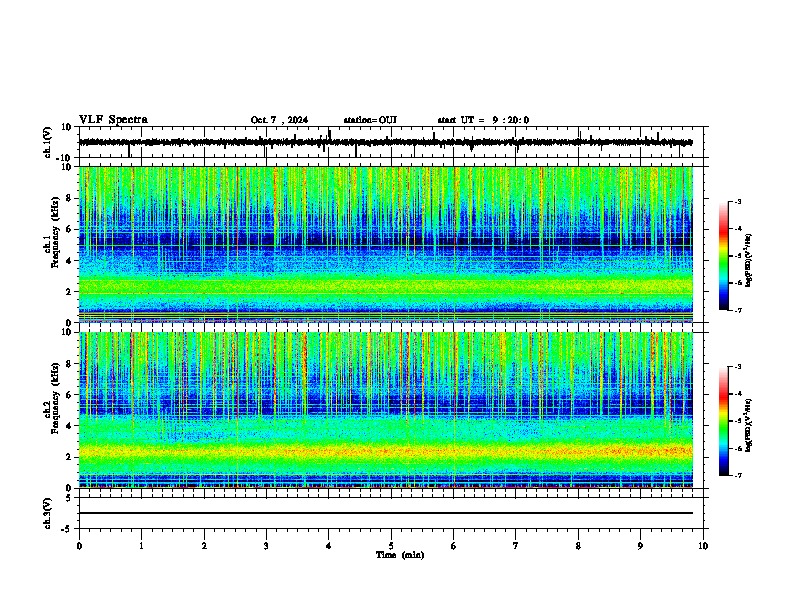Viewport: 792px width, 612px height.
Task: Select the date text "Oct. 7 , 2024"
Action: [x=279, y=120]
